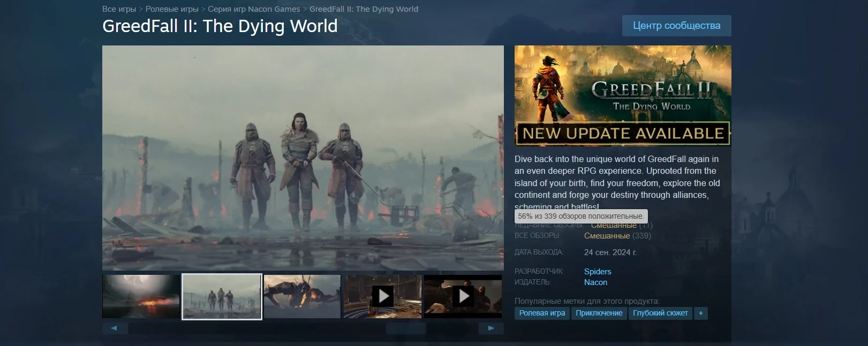The image size is (868, 346).
Task: Select the burning creature screenshot thumbnail
Action: 302,296
